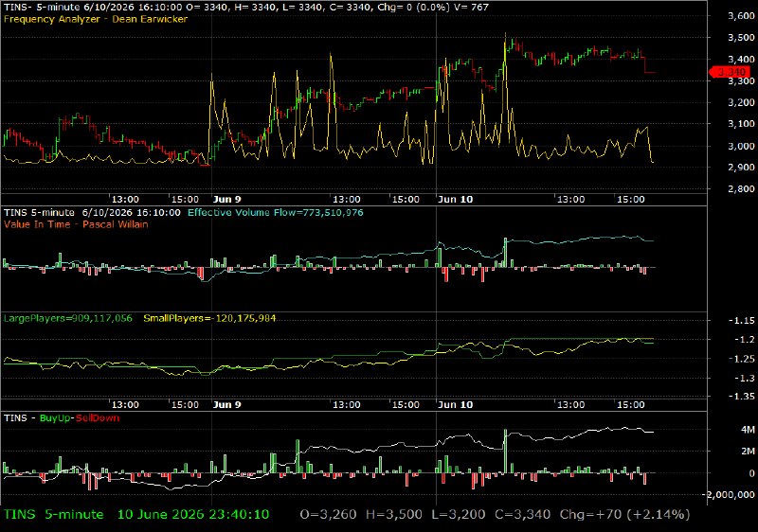Click the red 3,340 current price tag
Screen dimensions: 758x532
tap(730, 72)
